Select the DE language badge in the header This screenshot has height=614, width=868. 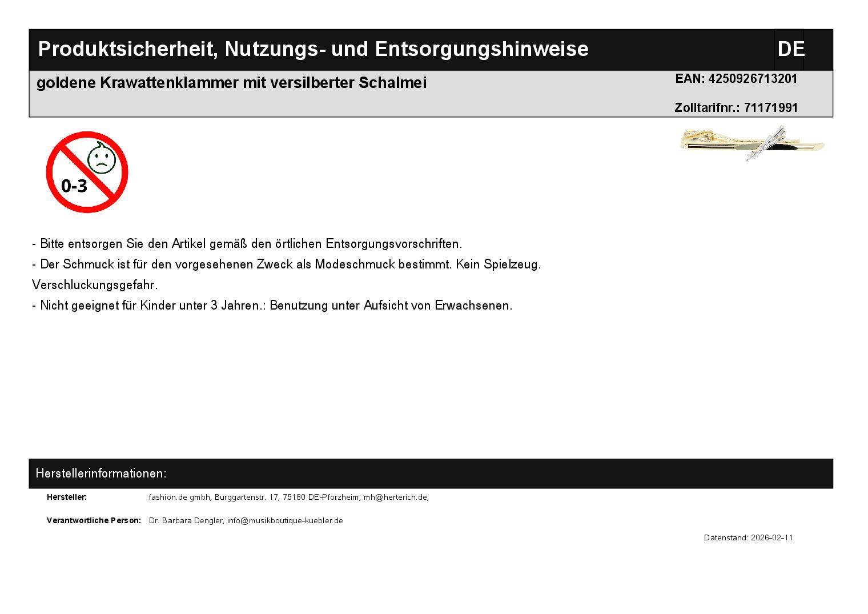pyautogui.click(x=790, y=49)
